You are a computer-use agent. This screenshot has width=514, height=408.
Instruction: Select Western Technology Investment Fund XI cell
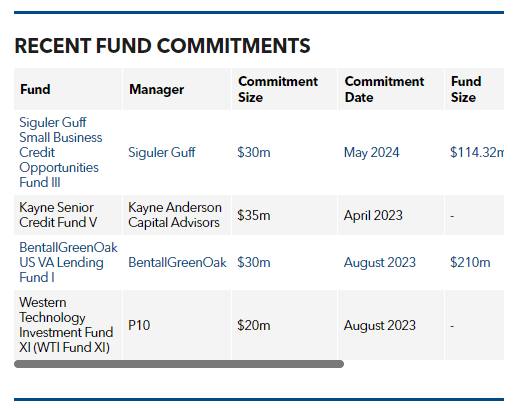tap(68, 325)
